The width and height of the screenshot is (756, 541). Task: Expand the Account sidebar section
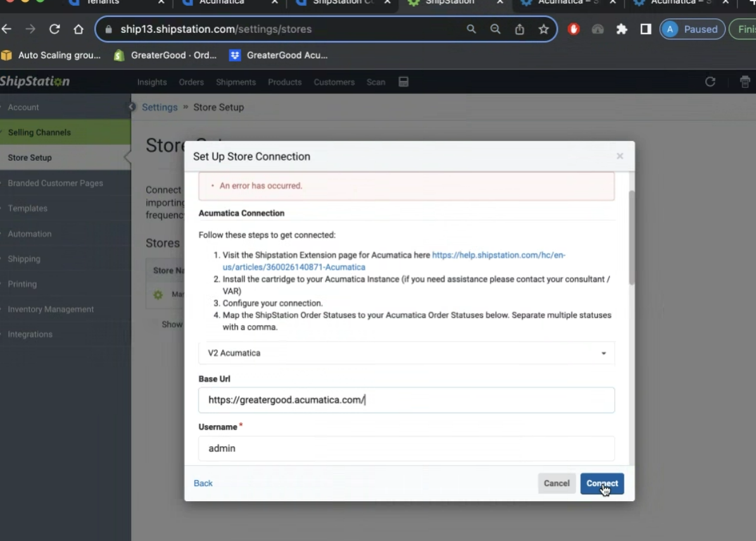[x=65, y=108]
